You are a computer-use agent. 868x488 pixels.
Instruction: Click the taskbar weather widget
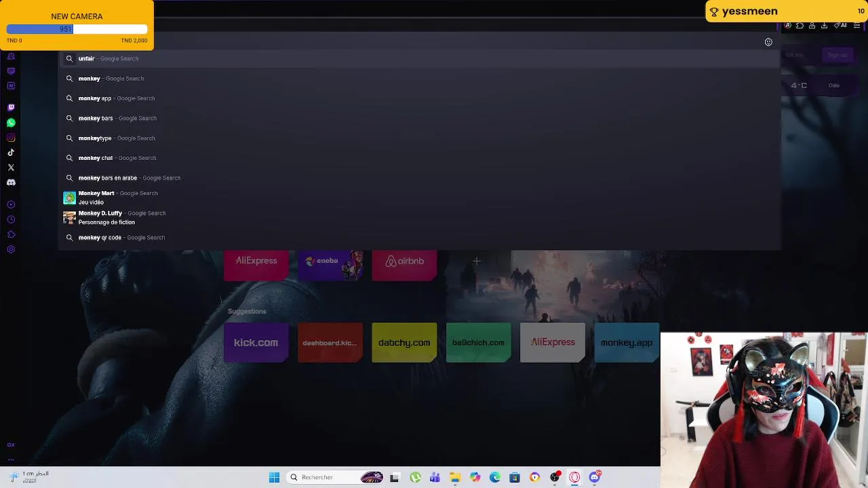pos(28,477)
